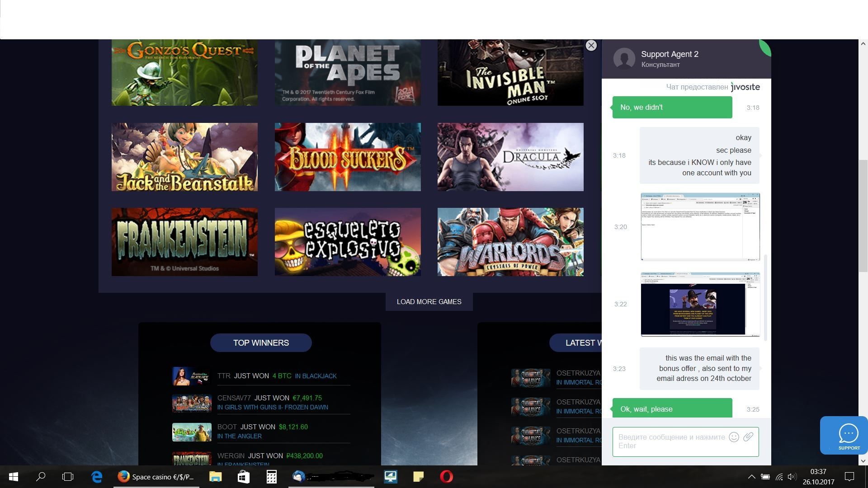Open File Explorer from the taskbar

coord(215,477)
